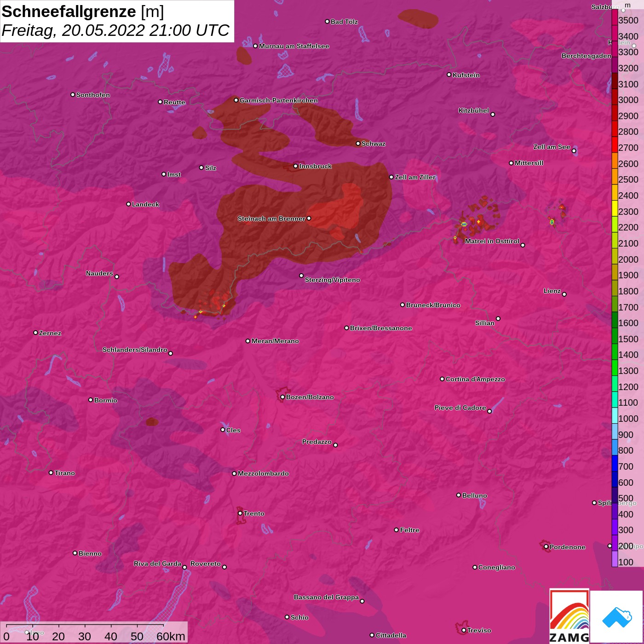Viewport: 644px width, 644px height.
Task: Click the Kitzbühel marker dot
Action: [493, 114]
